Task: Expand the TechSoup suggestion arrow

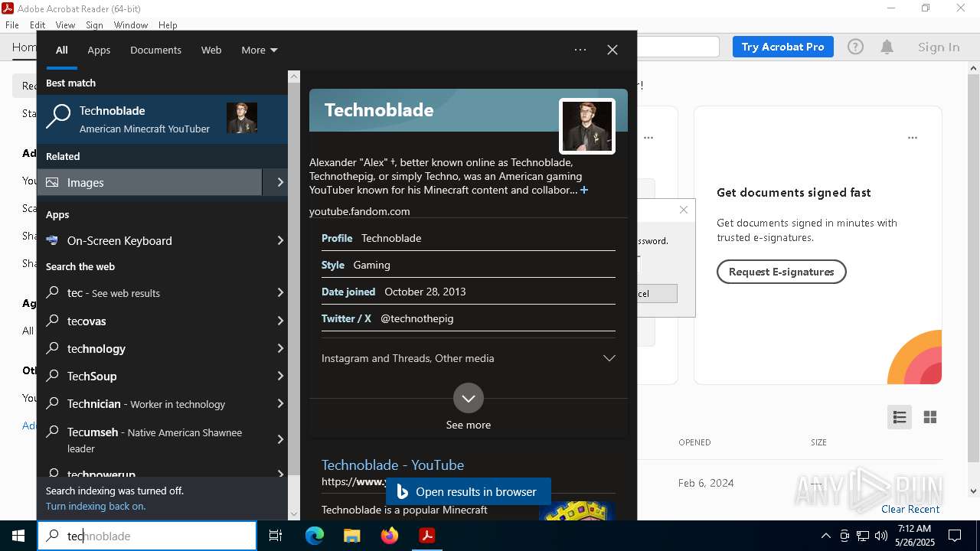Action: coord(279,376)
